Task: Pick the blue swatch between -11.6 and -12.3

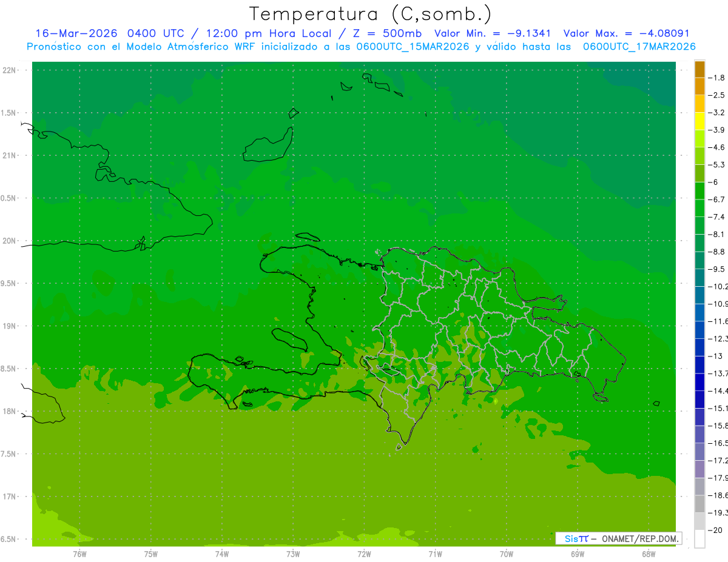Action: click(699, 330)
